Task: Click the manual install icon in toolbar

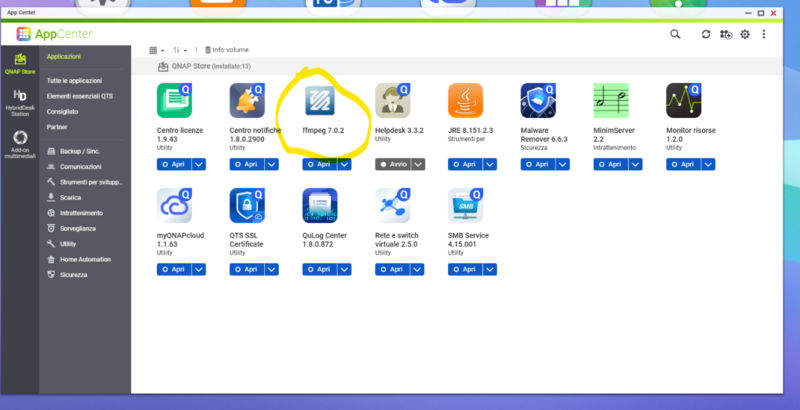Action: pyautogui.click(x=725, y=34)
